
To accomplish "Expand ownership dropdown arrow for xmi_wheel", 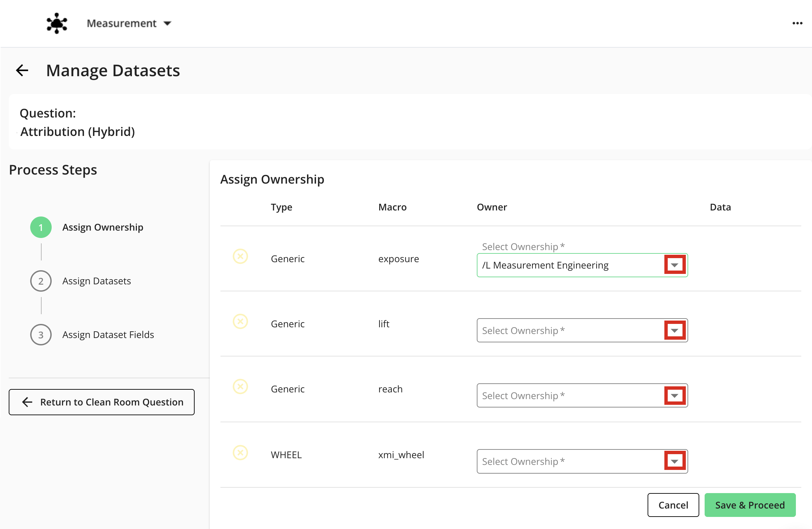I will (x=674, y=462).
